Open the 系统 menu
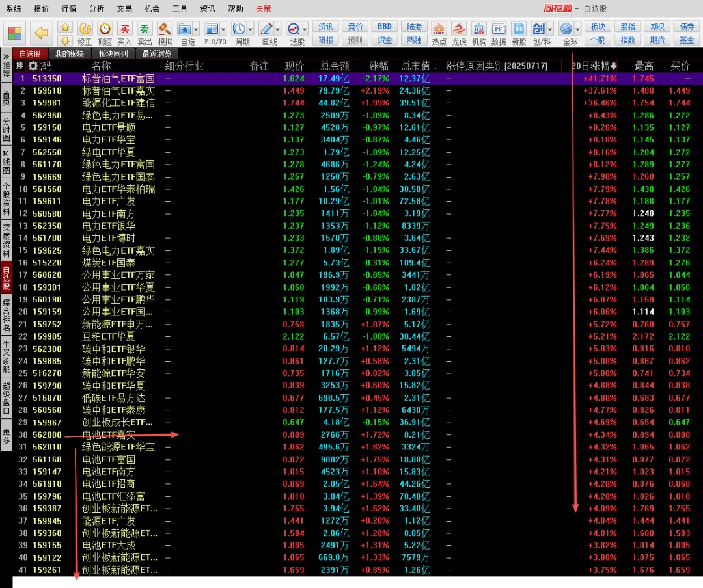Viewport: 703px width, 588px height. tap(14, 8)
